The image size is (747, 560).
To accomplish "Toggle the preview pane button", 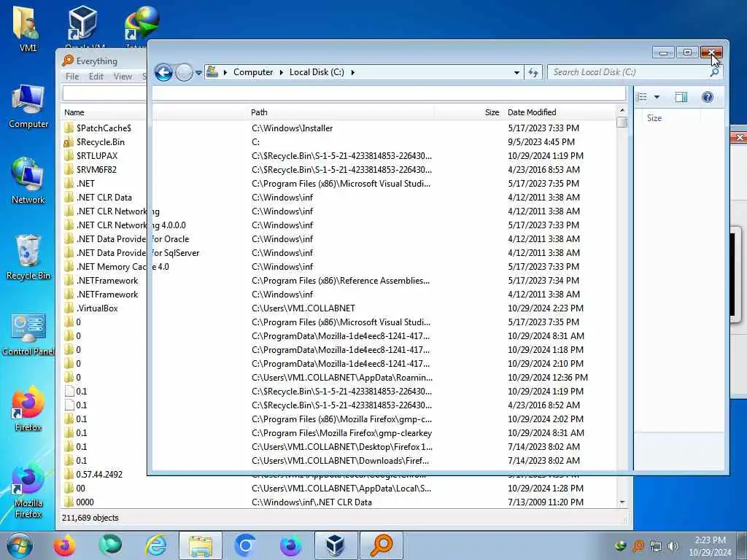I will (x=681, y=97).
